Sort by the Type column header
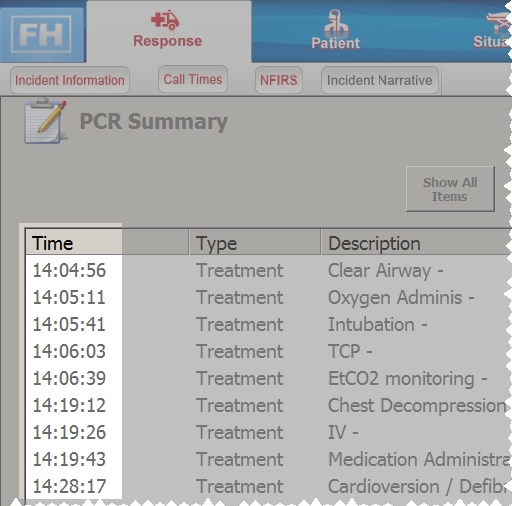 (x=255, y=243)
